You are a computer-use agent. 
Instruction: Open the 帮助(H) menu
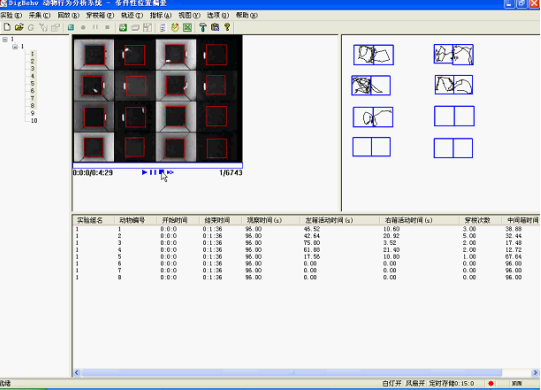246,15
